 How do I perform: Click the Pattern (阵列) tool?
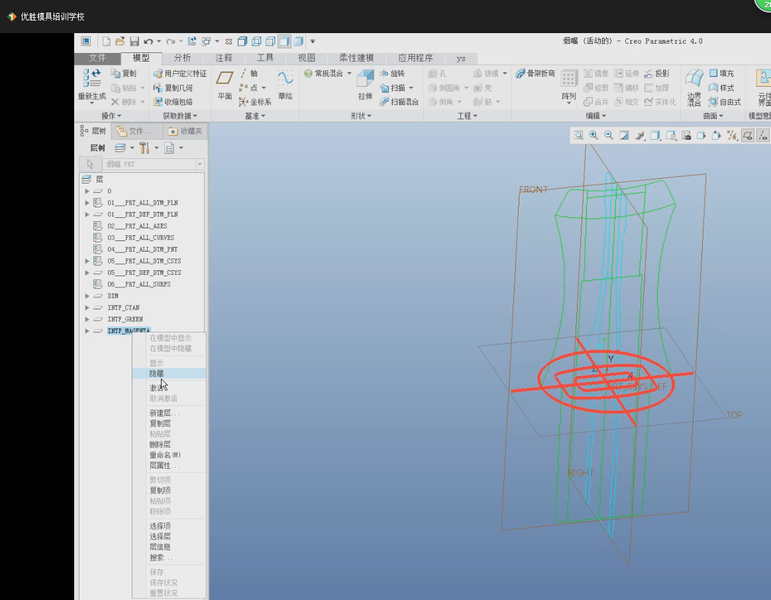pyautogui.click(x=568, y=85)
